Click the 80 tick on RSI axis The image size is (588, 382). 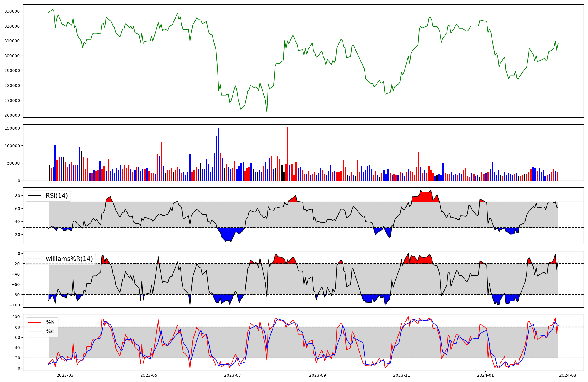[x=18, y=196]
